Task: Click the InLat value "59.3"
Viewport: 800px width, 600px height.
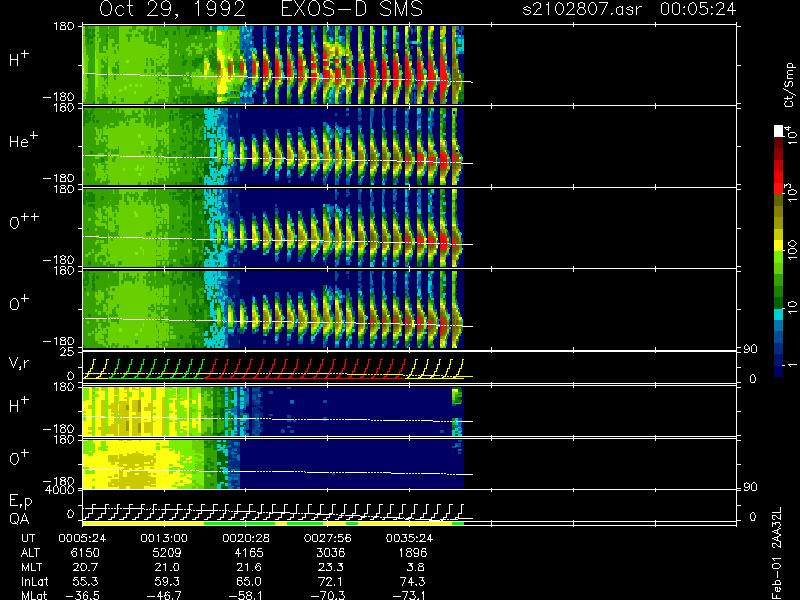Action: tap(168, 581)
